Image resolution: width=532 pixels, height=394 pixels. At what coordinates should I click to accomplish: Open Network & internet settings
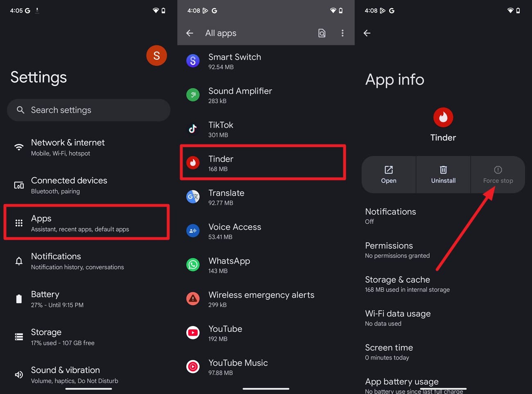tap(88, 147)
